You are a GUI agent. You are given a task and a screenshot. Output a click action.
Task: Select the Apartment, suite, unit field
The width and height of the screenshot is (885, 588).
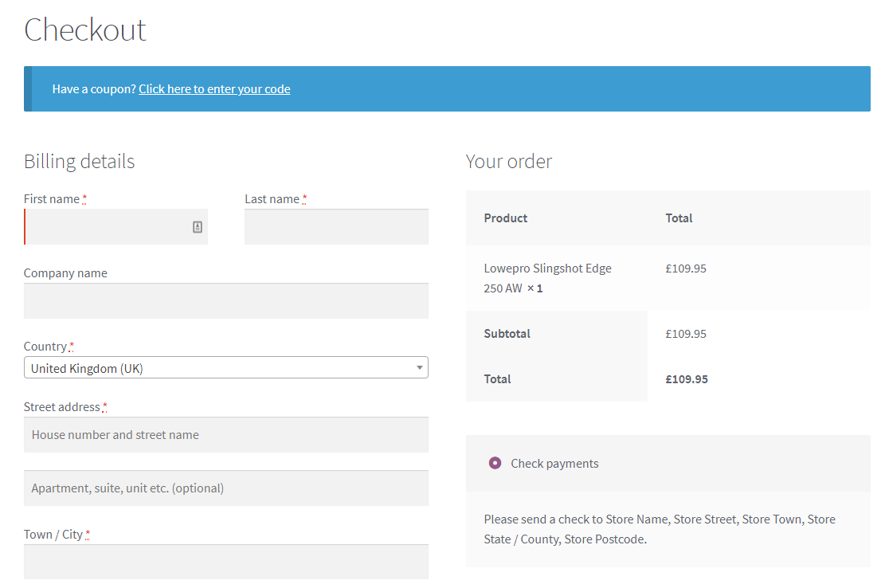click(225, 488)
